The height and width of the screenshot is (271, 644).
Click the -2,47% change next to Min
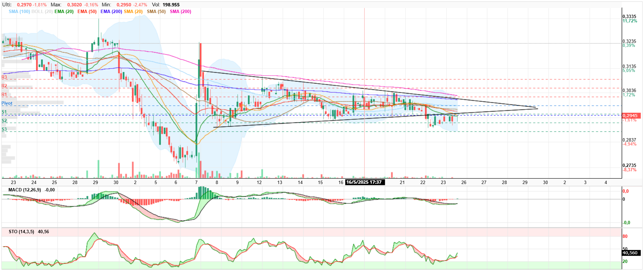click(140, 5)
